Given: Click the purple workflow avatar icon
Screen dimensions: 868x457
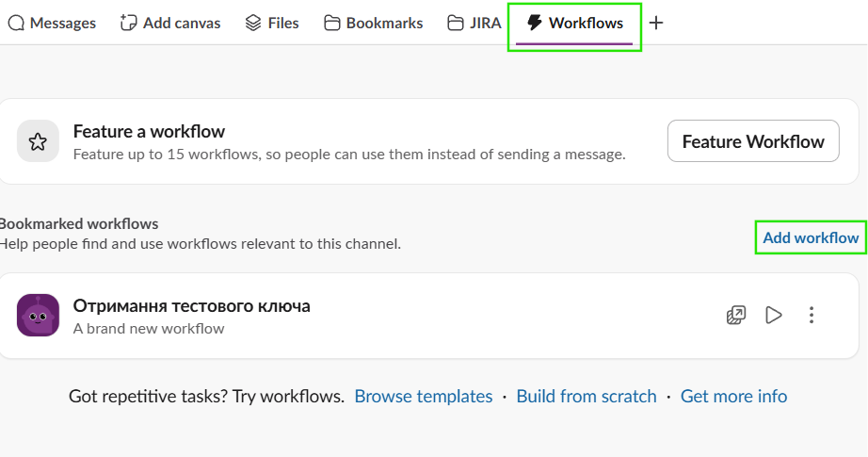Looking at the screenshot, I should (38, 316).
